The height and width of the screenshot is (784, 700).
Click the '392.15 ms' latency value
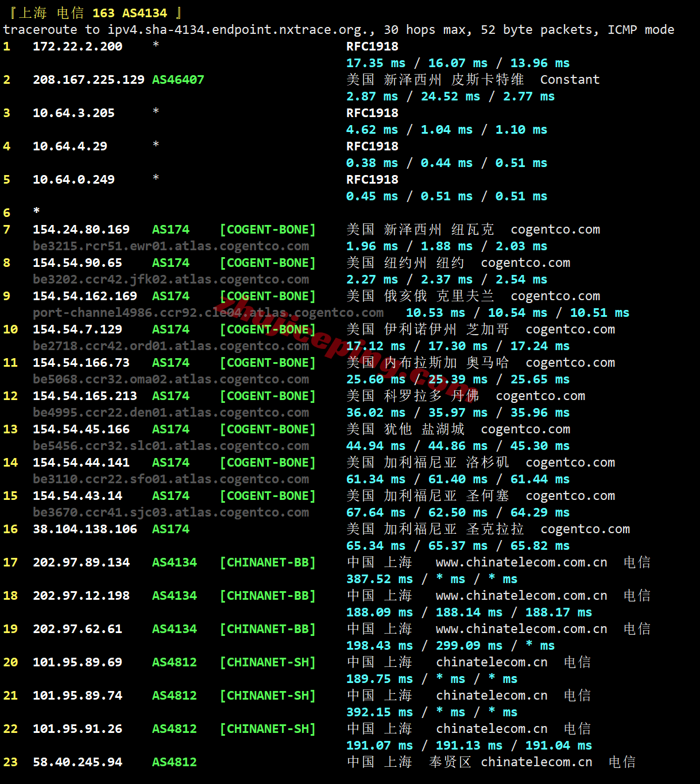[x=380, y=712]
